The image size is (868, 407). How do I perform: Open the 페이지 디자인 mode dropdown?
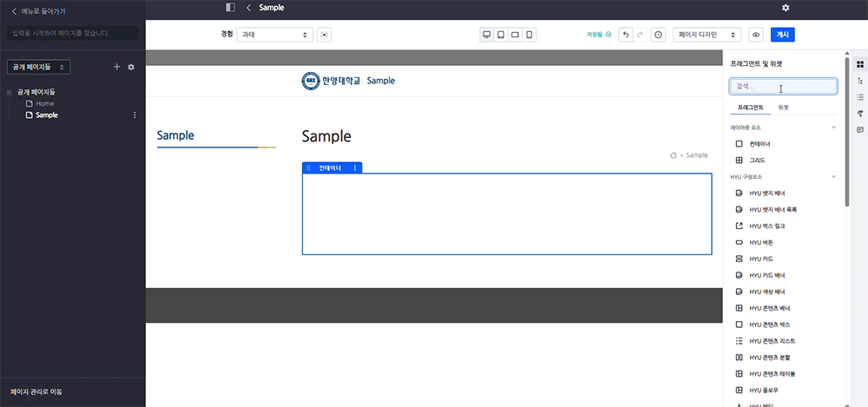[707, 35]
